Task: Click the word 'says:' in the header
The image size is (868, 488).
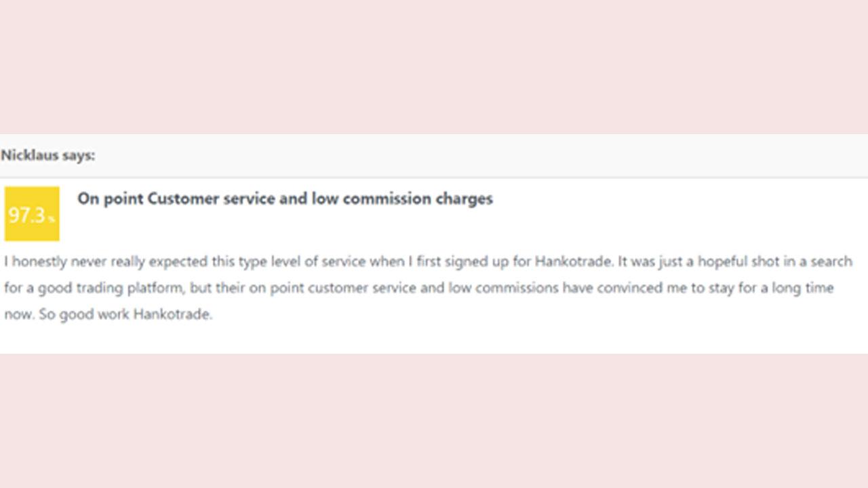Action: pyautogui.click(x=79, y=155)
